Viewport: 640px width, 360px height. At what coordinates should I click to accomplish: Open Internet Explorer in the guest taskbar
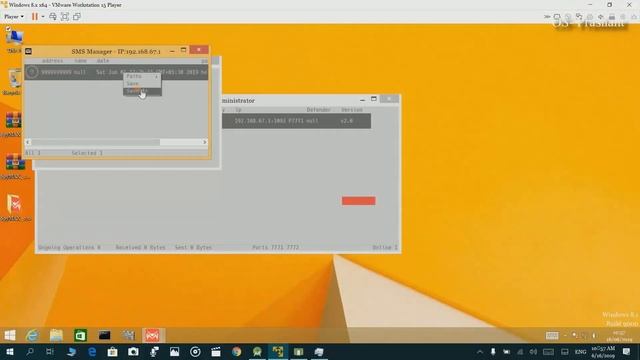coord(32,336)
